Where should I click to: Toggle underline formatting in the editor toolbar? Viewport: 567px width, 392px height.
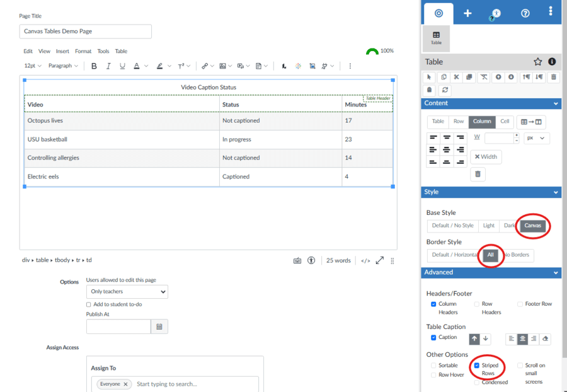click(x=122, y=65)
